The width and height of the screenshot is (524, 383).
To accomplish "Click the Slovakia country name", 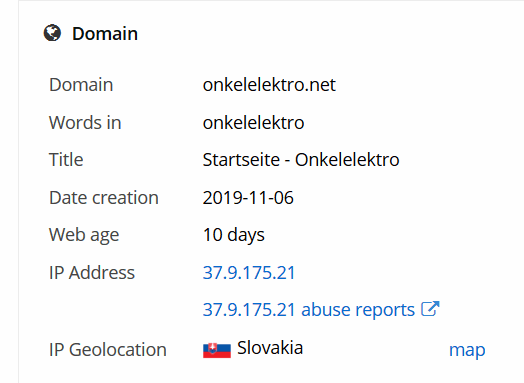I will (x=270, y=348).
